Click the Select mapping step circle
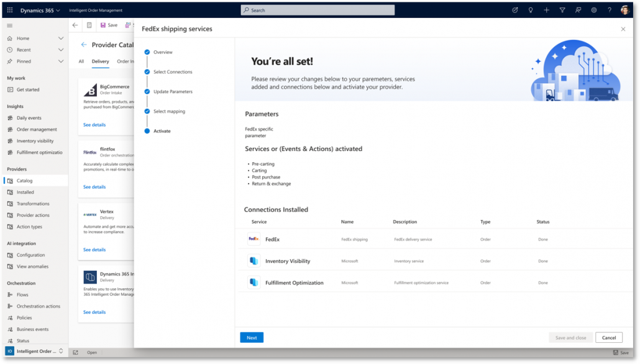640x364 pixels. [146, 111]
